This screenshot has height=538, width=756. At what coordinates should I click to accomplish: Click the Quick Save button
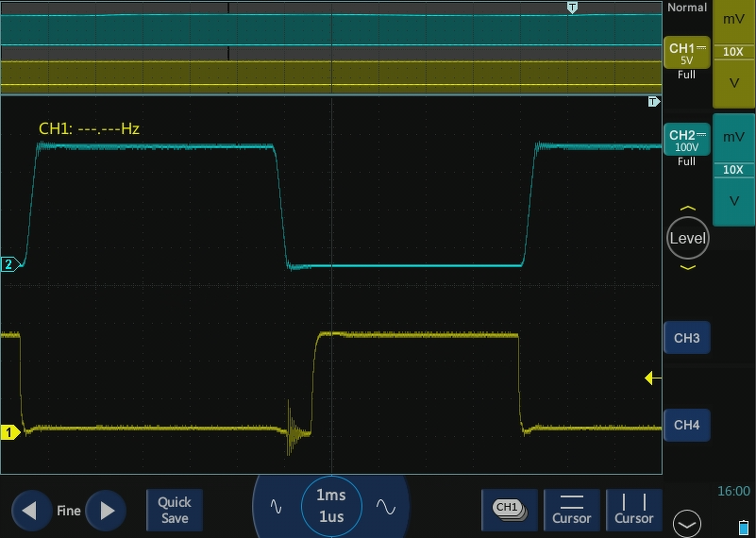point(175,510)
